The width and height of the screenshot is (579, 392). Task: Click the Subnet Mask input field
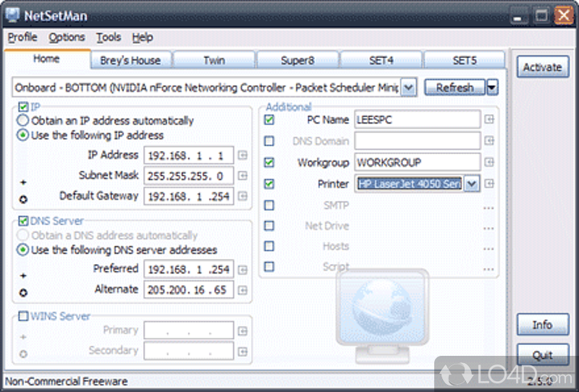pyautogui.click(x=189, y=176)
